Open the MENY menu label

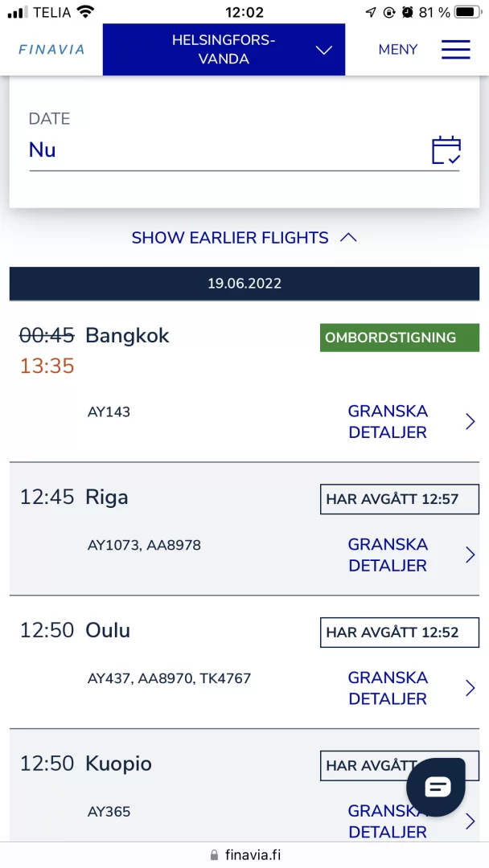pos(398,50)
